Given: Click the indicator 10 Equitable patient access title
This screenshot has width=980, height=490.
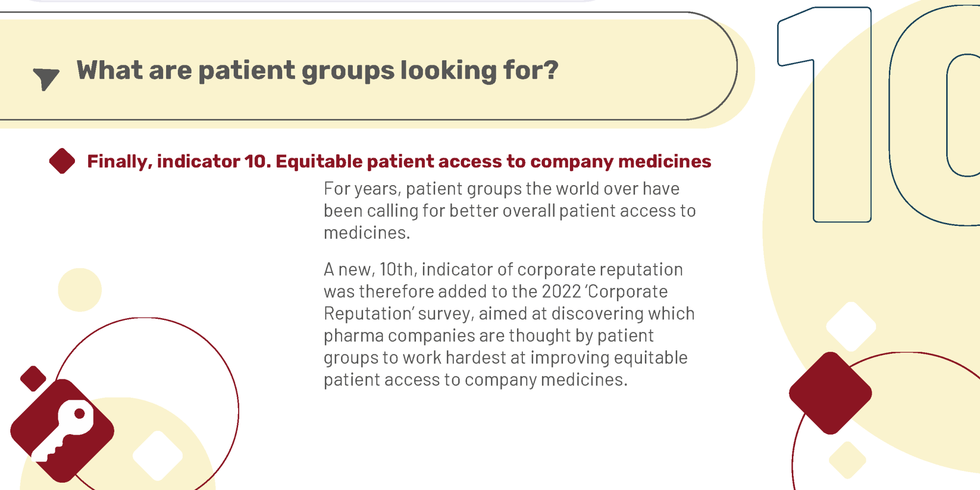Looking at the screenshot, I should pos(399,161).
